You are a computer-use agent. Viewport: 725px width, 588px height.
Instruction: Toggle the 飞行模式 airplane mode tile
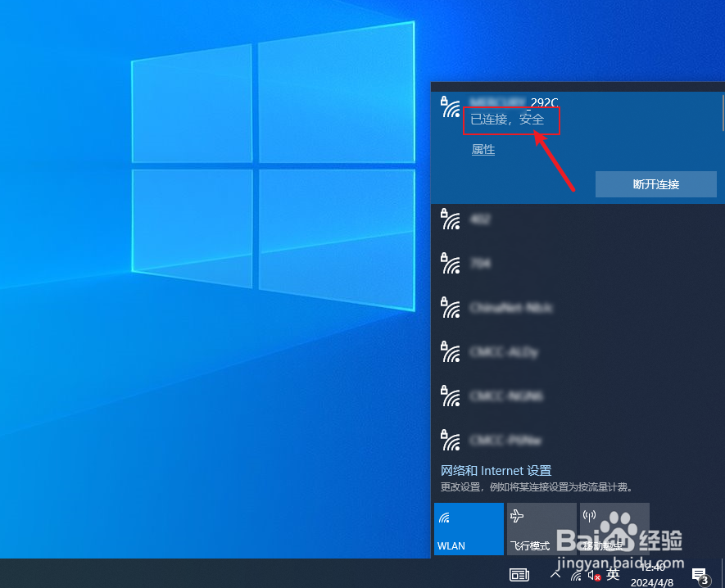[x=541, y=529]
